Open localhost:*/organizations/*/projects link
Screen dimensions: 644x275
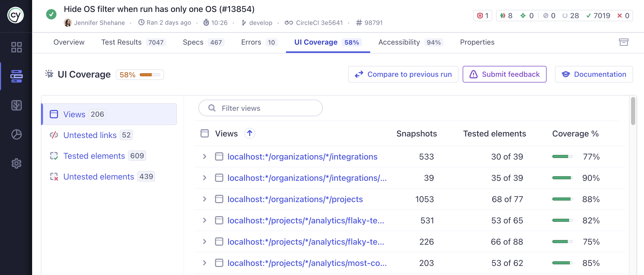click(295, 199)
